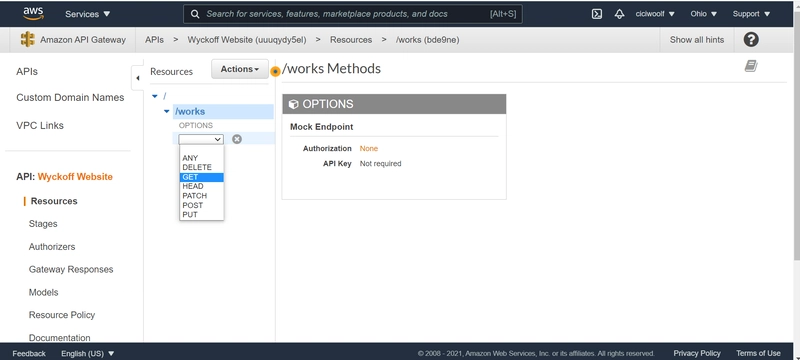This screenshot has width=800, height=360.
Task: Pick PATCH from the method list
Action: [201, 196]
